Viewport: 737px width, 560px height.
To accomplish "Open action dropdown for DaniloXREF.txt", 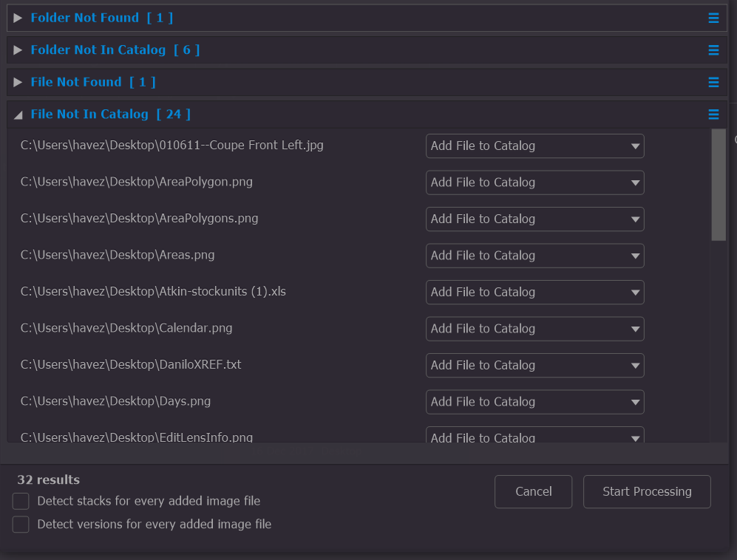I will coord(535,366).
